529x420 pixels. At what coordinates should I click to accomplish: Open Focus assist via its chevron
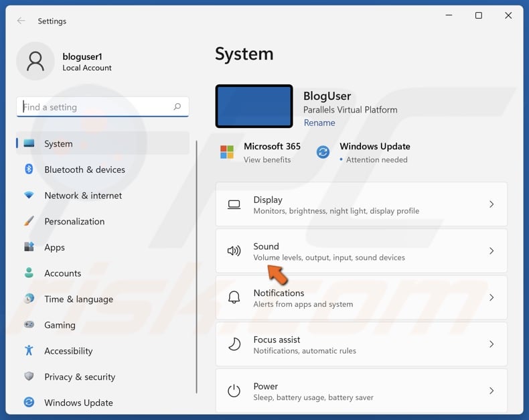click(x=492, y=344)
